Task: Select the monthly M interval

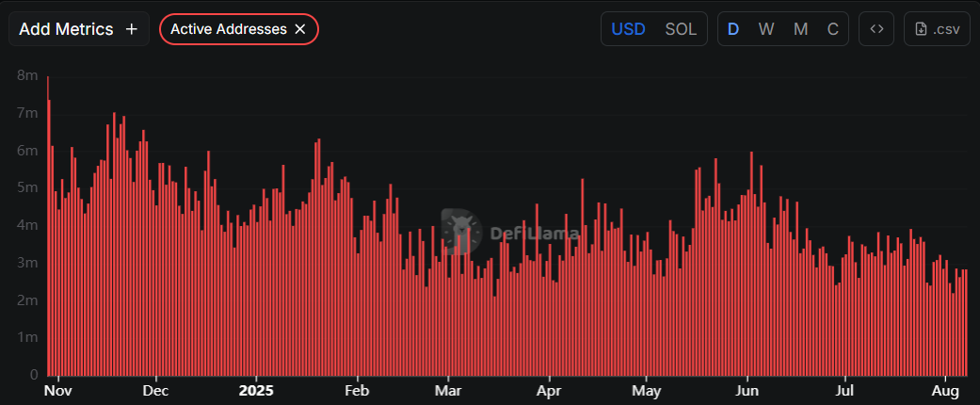Action: pyautogui.click(x=800, y=29)
